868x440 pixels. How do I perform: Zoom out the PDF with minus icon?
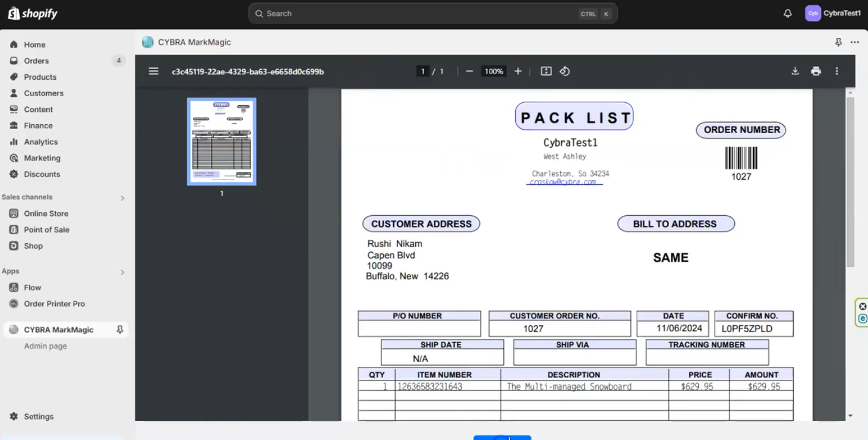(x=469, y=71)
